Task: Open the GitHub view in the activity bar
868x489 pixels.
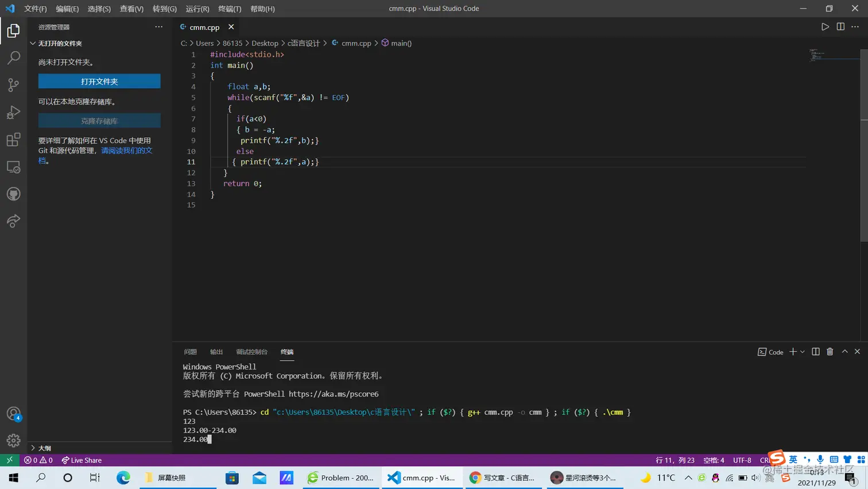Action: (13, 194)
